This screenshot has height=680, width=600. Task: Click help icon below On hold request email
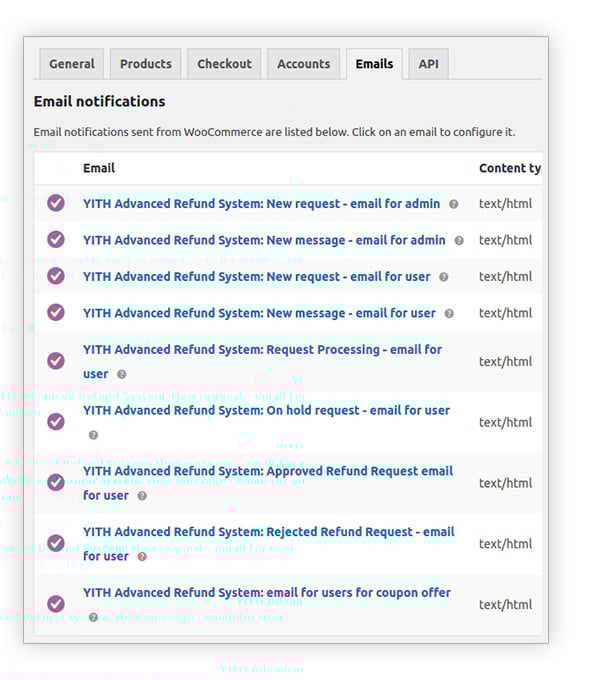pos(93,435)
